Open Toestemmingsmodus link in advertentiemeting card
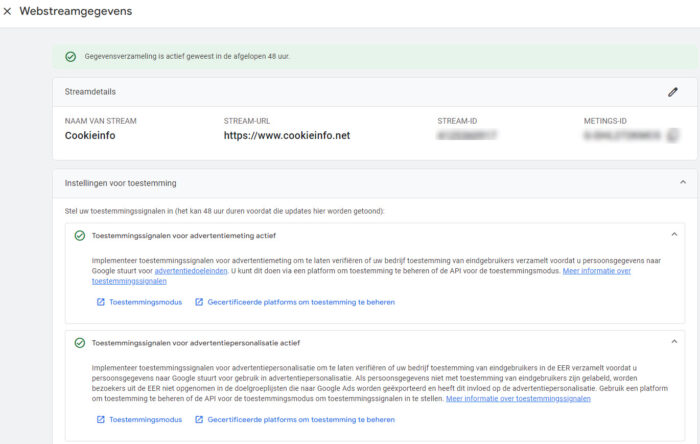This screenshot has height=444, width=700. [x=146, y=302]
